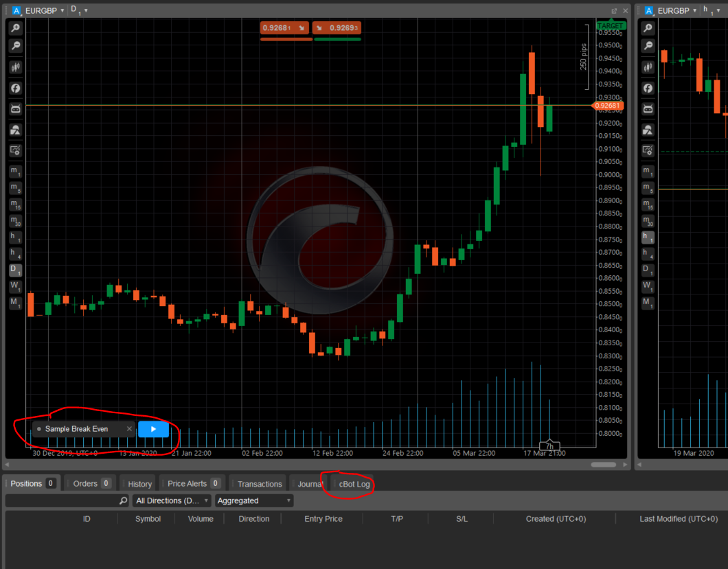Open the Positions tab
Image resolution: width=728 pixels, height=569 pixels.
(x=32, y=484)
